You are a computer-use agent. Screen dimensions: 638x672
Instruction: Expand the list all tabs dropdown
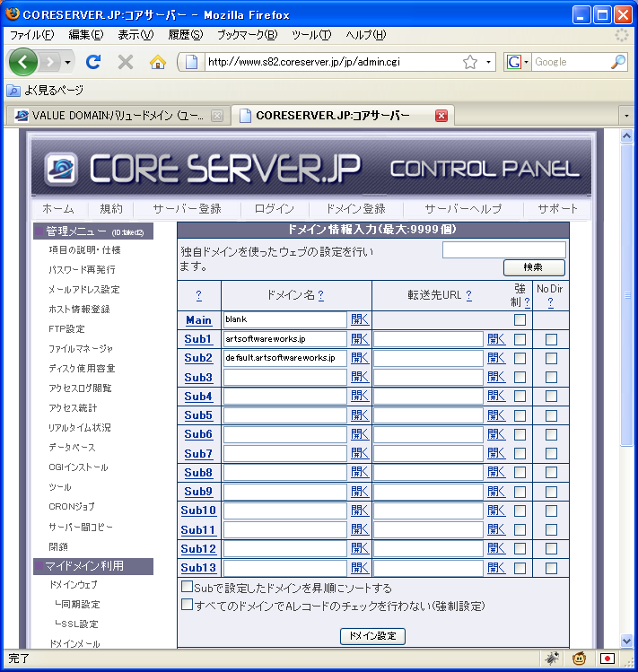click(x=626, y=116)
